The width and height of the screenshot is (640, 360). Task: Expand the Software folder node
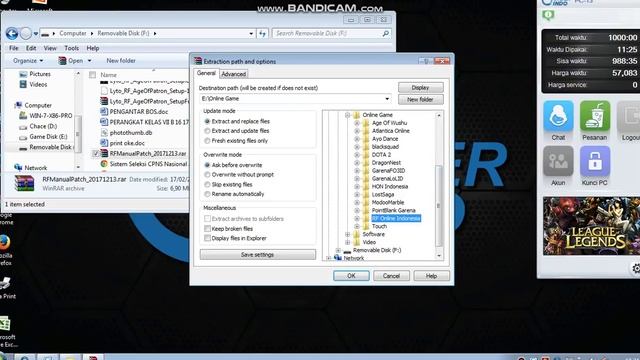(347, 234)
